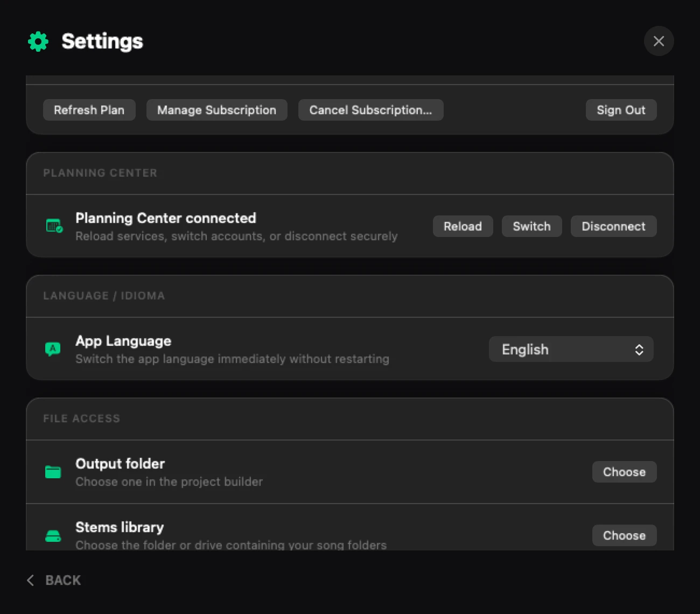Click 'Reload services, switch accounts' description text

[x=236, y=236]
